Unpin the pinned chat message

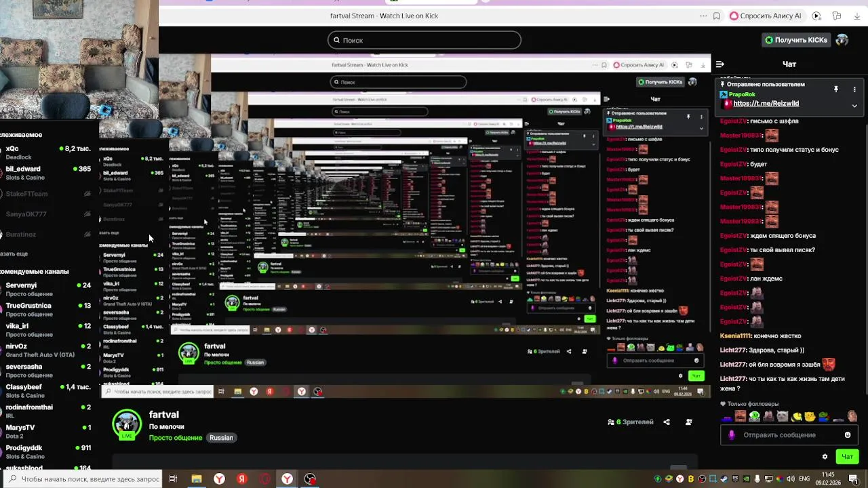835,89
